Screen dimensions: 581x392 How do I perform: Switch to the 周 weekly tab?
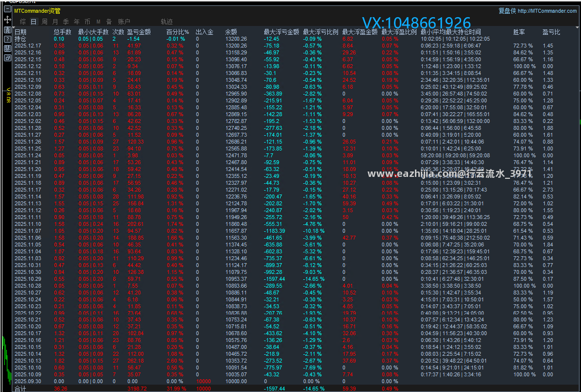(45, 22)
